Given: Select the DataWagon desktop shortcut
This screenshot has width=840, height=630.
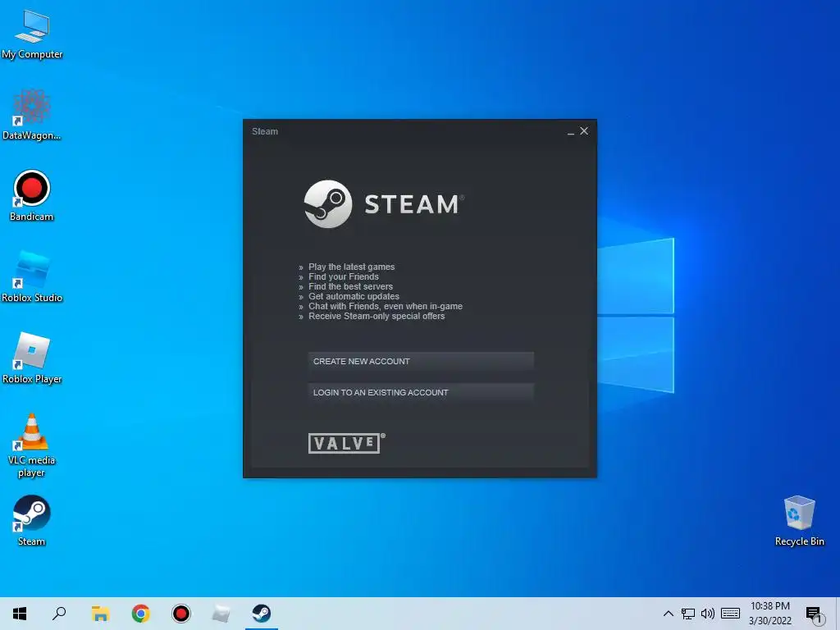Looking at the screenshot, I should coord(32,115).
